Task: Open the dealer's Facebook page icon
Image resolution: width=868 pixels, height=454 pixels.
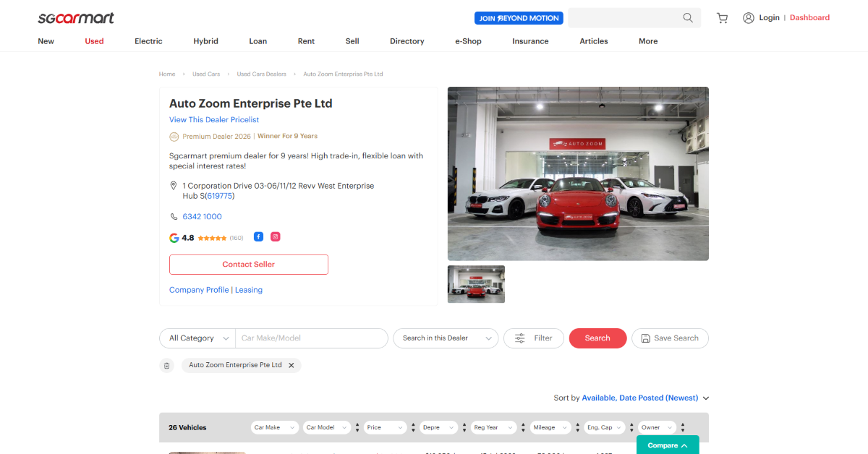Action: [x=258, y=236]
